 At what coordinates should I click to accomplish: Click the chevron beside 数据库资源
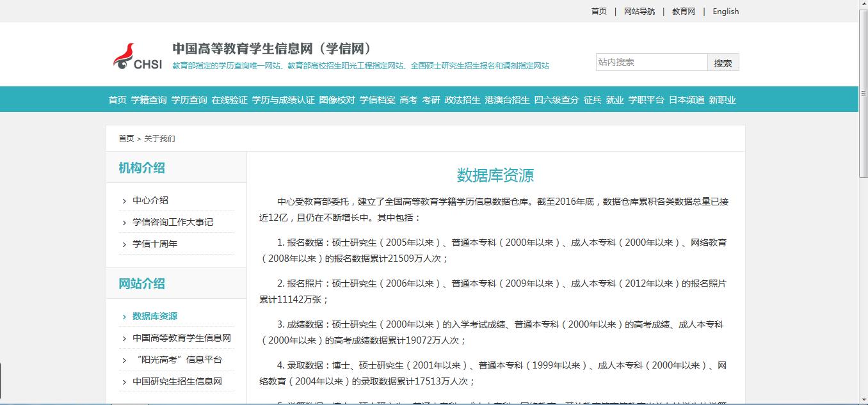tap(124, 317)
